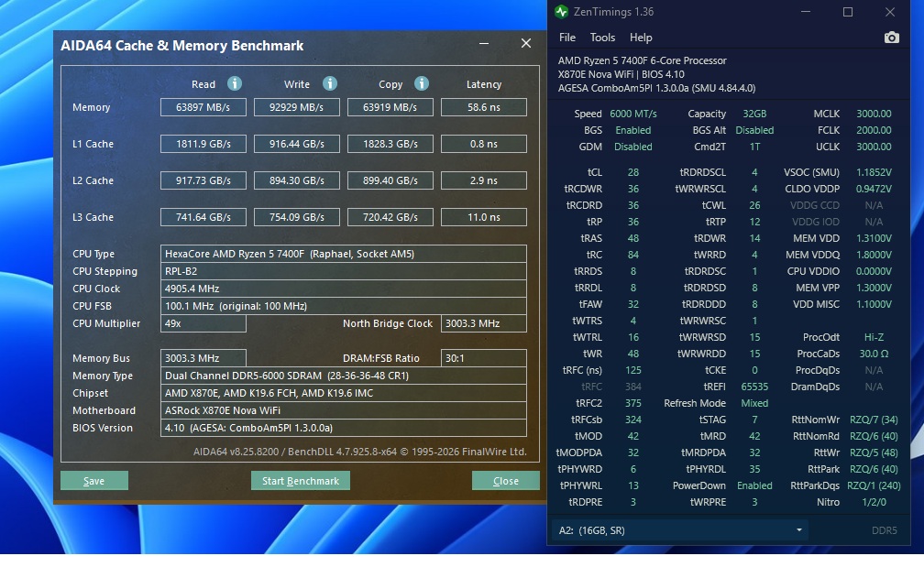Click the Cmd2T value 1T
924x567 pixels.
point(754,147)
